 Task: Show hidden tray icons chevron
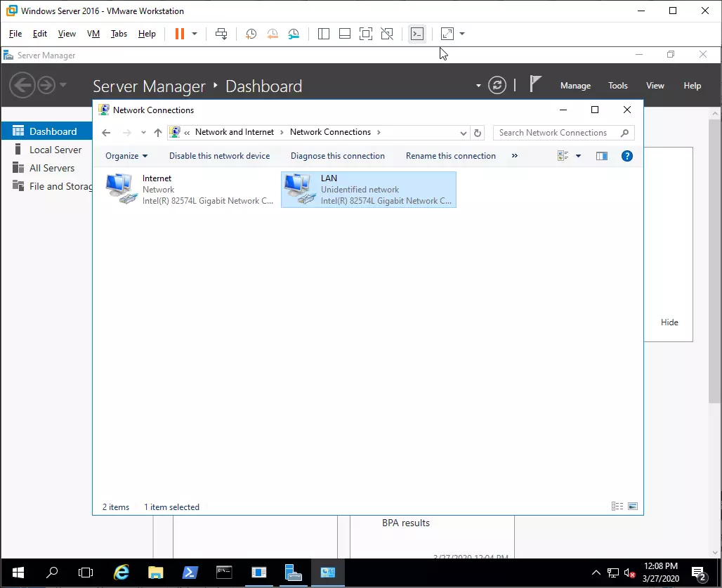596,573
